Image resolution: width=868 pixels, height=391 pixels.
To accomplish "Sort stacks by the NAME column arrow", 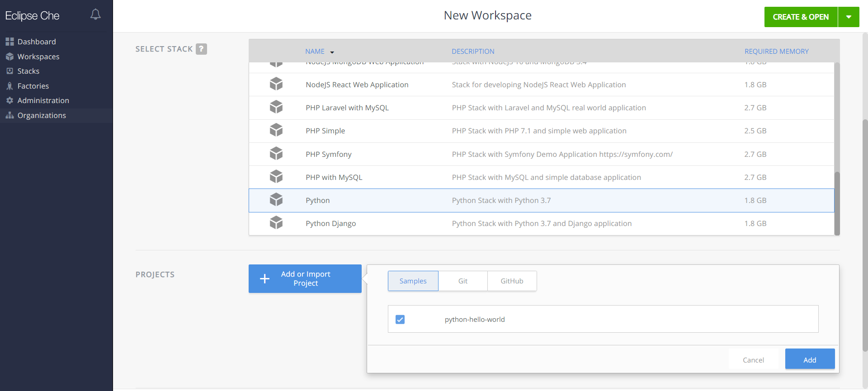I will [332, 52].
